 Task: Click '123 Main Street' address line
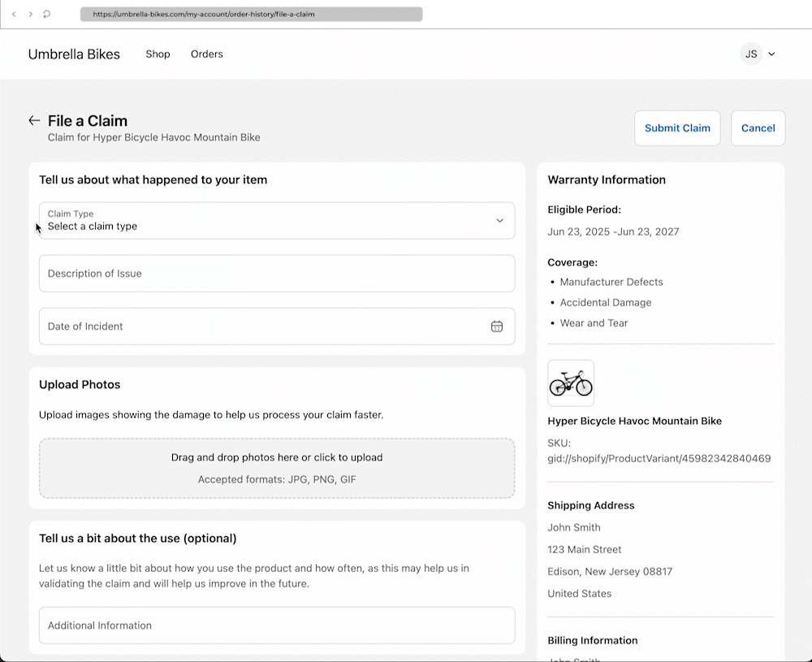(x=584, y=550)
